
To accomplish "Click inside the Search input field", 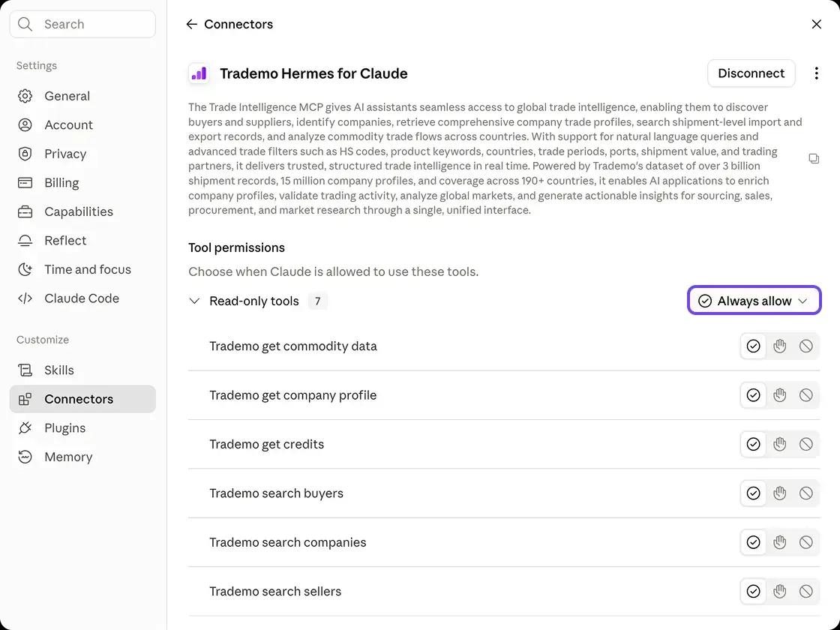I will (82, 24).
